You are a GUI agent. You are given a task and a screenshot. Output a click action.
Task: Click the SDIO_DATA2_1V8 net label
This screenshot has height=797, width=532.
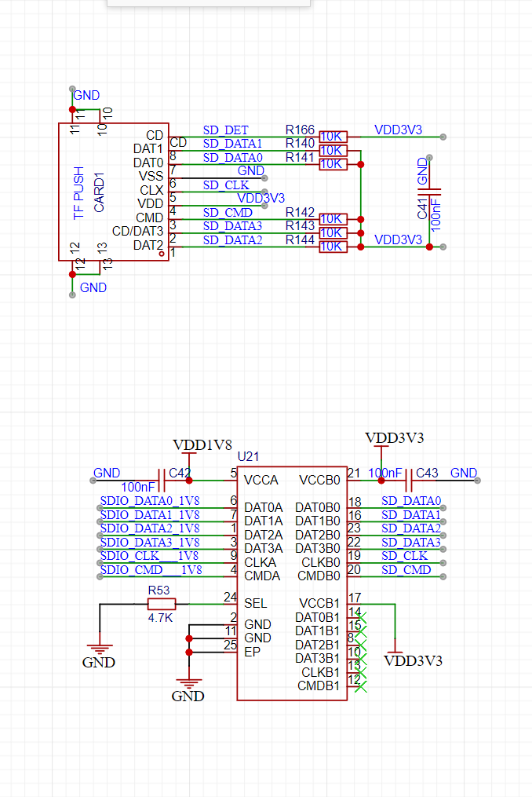coord(150,528)
